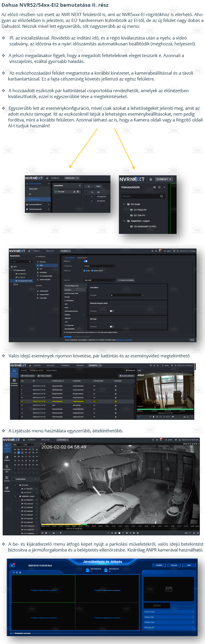Select D3 HDW2449T-S-PRO camera in device tree
The image size is (205, 644).
tap(145, 227)
